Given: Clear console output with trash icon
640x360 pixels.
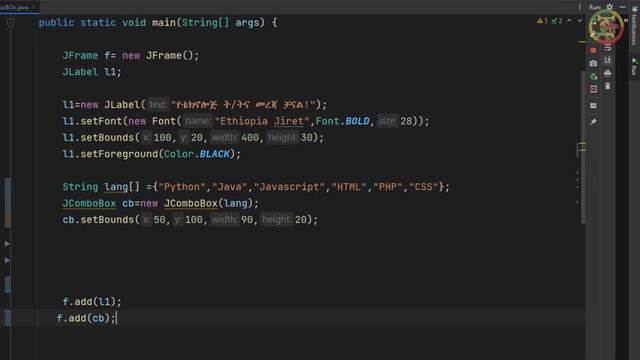Looking at the screenshot, I should click(608, 86).
